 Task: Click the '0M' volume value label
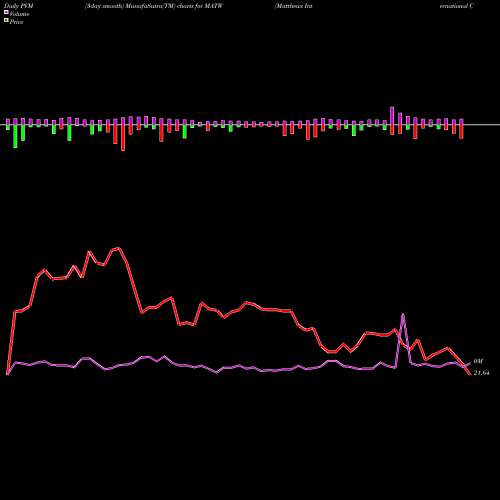pos(478,361)
